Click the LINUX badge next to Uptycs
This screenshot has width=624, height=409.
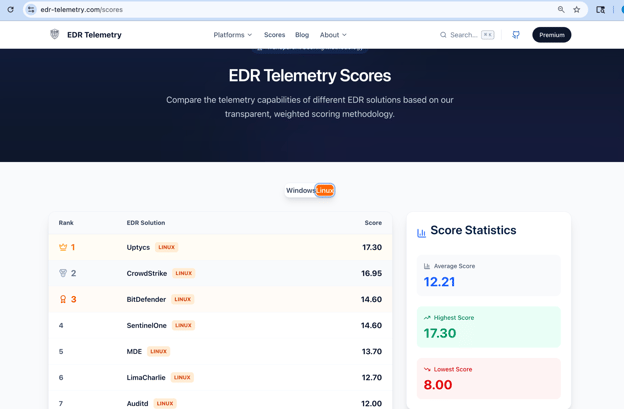click(x=166, y=247)
